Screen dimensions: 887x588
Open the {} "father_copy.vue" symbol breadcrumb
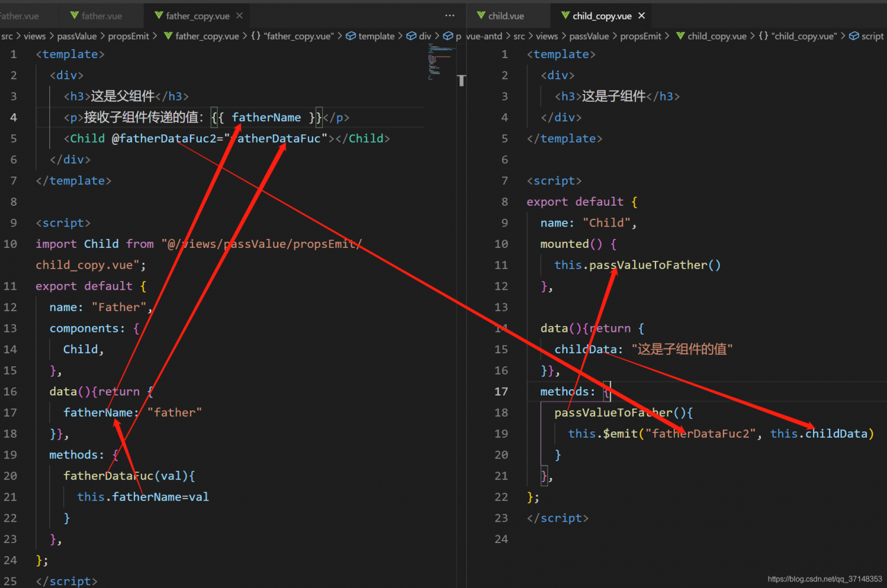point(292,36)
